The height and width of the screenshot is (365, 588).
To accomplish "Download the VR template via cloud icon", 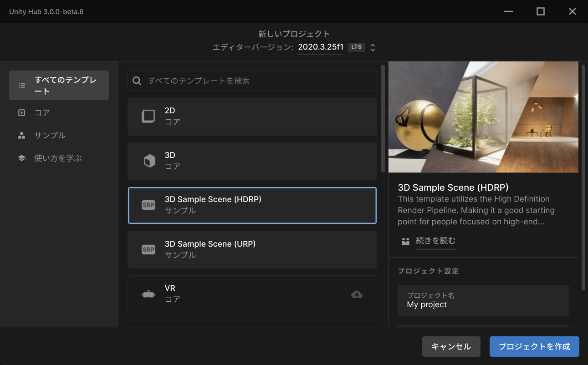I will pyautogui.click(x=357, y=294).
